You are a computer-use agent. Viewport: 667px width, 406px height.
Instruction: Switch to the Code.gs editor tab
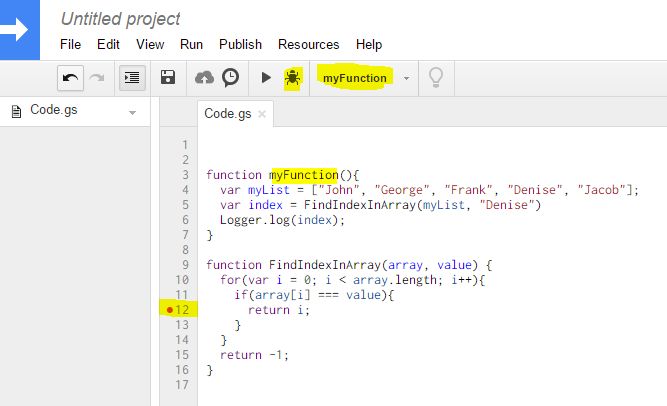click(x=228, y=114)
